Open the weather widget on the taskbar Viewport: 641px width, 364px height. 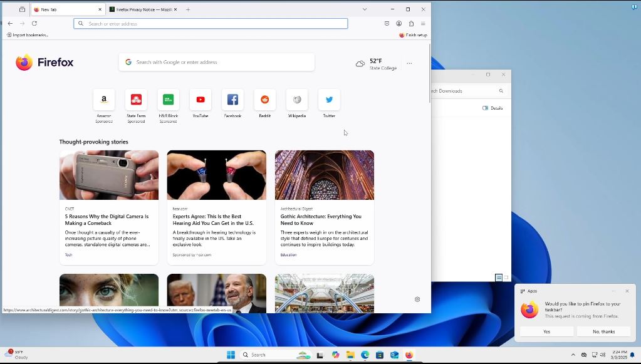16,354
